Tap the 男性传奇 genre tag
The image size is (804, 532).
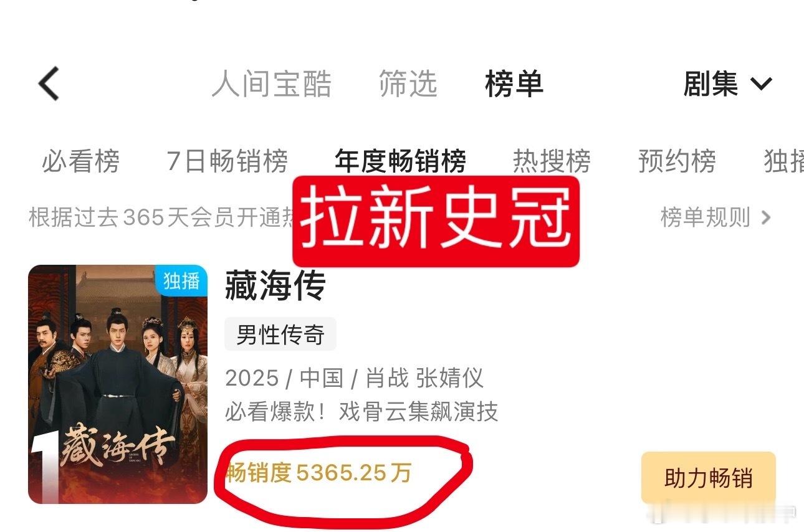[280, 335]
